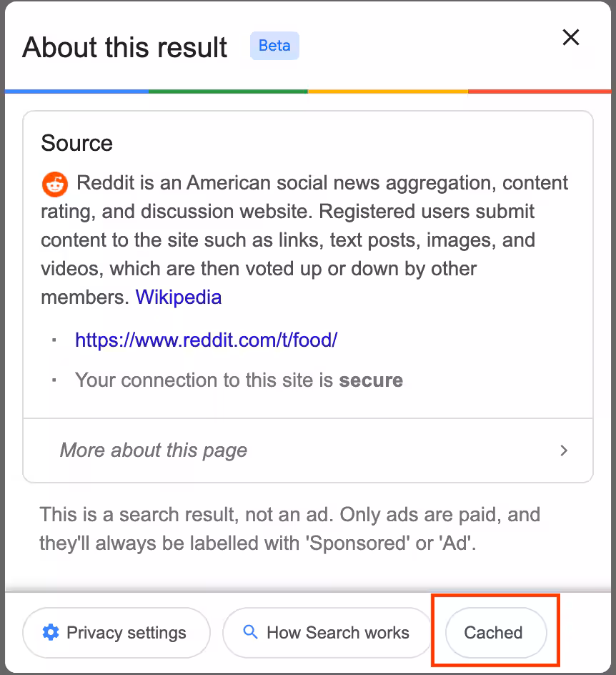Open the Cached page button
This screenshot has width=616, height=675.
point(494,633)
